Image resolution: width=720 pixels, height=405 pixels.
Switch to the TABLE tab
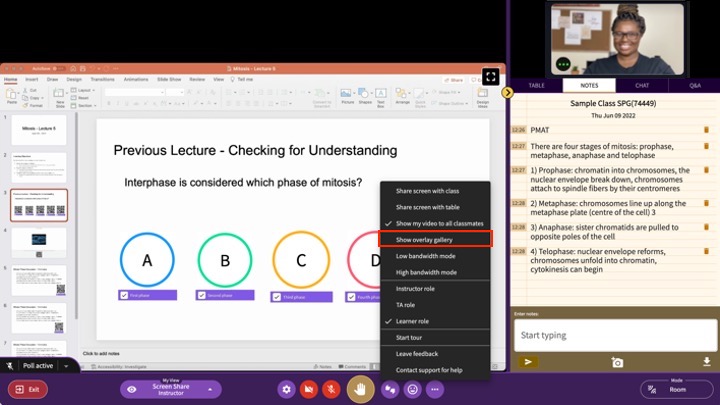536,85
